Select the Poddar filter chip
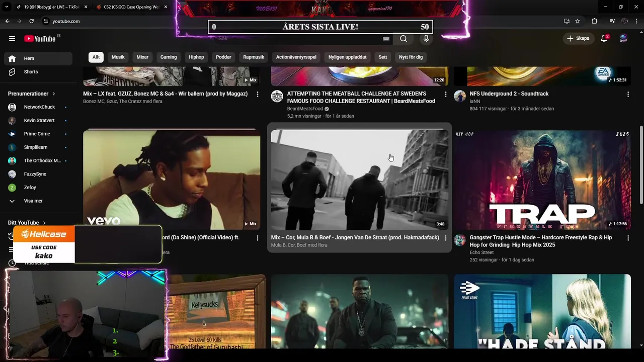 click(223, 57)
